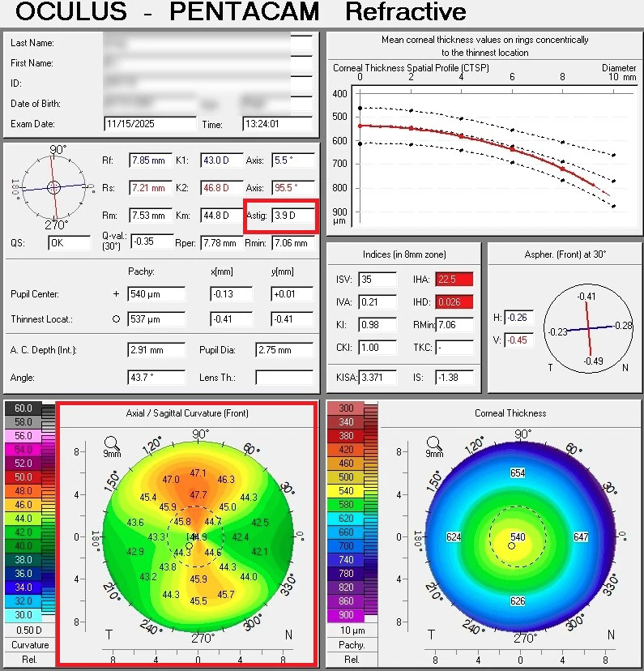Click the K2 Axis field showing 95.5°
Image resolution: width=644 pixels, height=671 pixels.
click(x=293, y=188)
